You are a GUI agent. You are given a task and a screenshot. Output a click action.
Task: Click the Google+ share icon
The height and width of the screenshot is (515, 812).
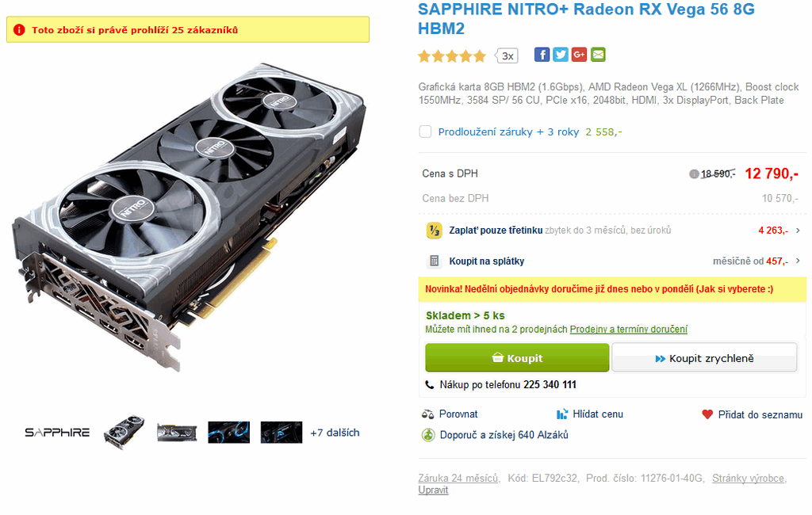(x=579, y=55)
